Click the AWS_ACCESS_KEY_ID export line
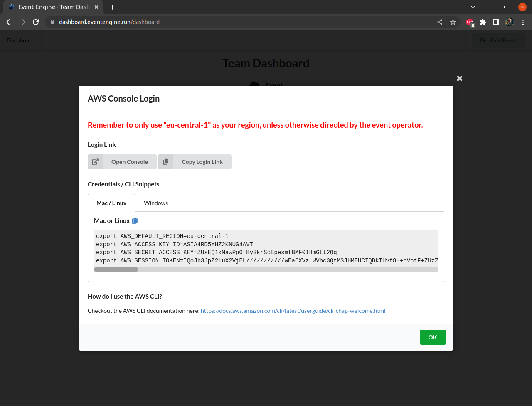Viewport: 532px width, 406px height. click(x=175, y=245)
